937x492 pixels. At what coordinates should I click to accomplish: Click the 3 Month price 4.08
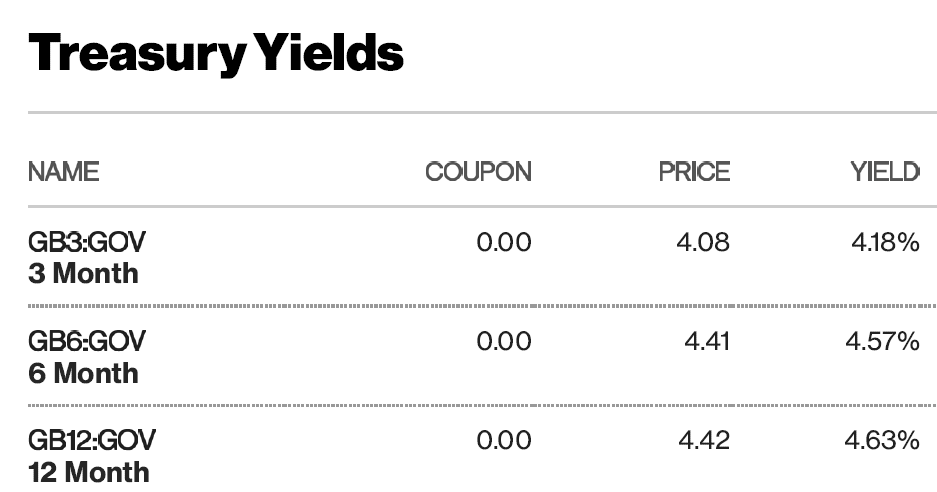703,243
